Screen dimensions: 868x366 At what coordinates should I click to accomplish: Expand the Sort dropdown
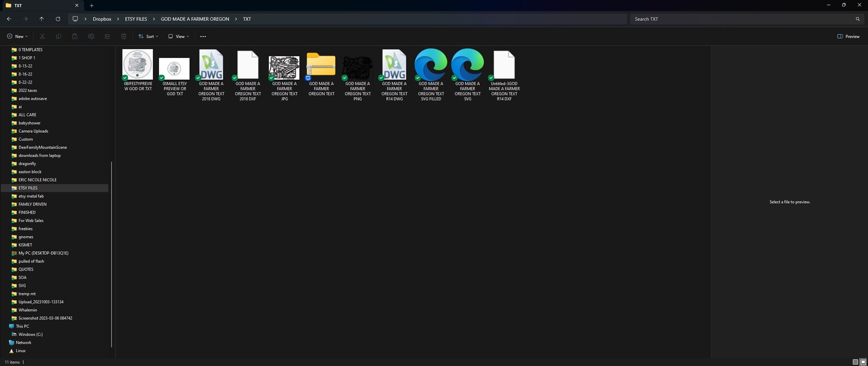(x=148, y=37)
